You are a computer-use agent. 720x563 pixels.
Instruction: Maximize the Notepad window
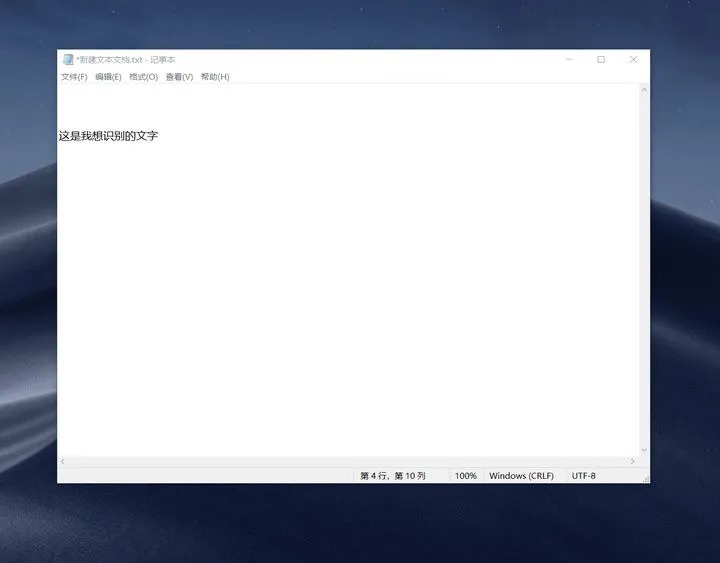[601, 59]
